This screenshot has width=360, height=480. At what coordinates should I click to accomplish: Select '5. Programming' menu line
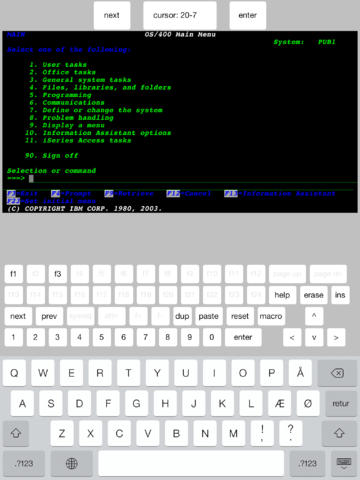[60, 95]
